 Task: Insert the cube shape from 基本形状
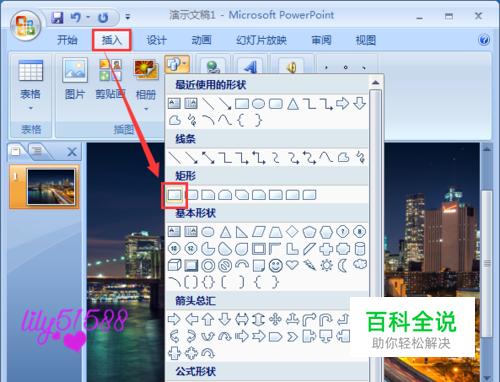tap(174, 265)
